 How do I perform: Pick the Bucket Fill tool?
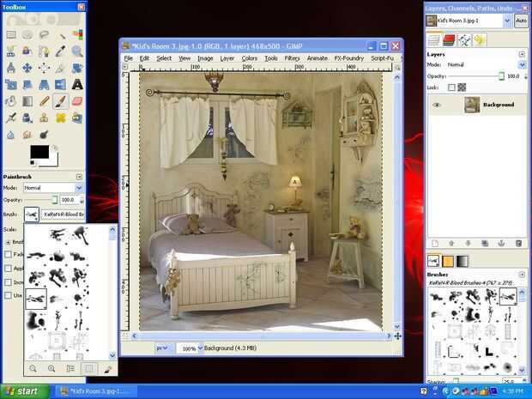tap(11, 101)
